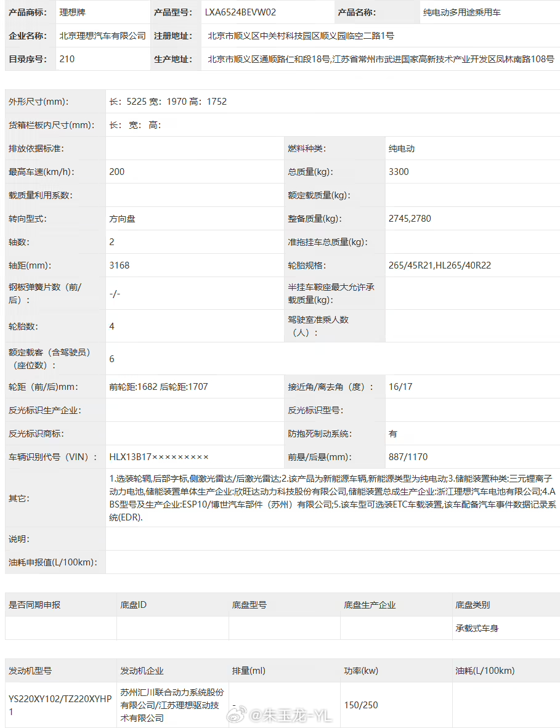Select the brand name 理想牌
This screenshot has width=560, height=728.
(73, 12)
